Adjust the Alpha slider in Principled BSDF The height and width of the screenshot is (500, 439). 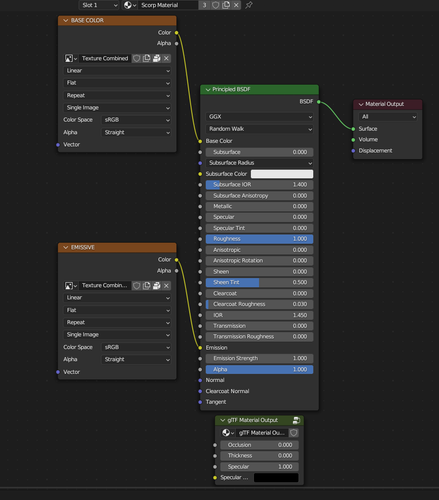[259, 369]
